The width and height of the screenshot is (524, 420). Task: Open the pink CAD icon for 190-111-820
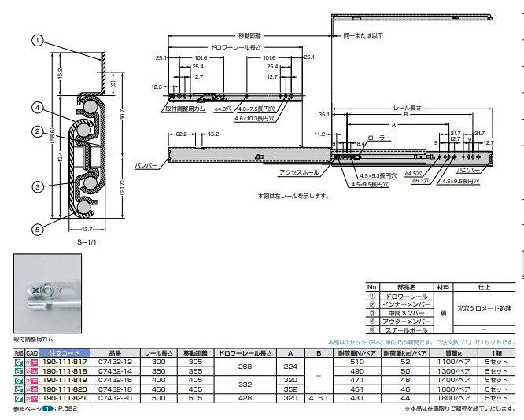coord(31,389)
